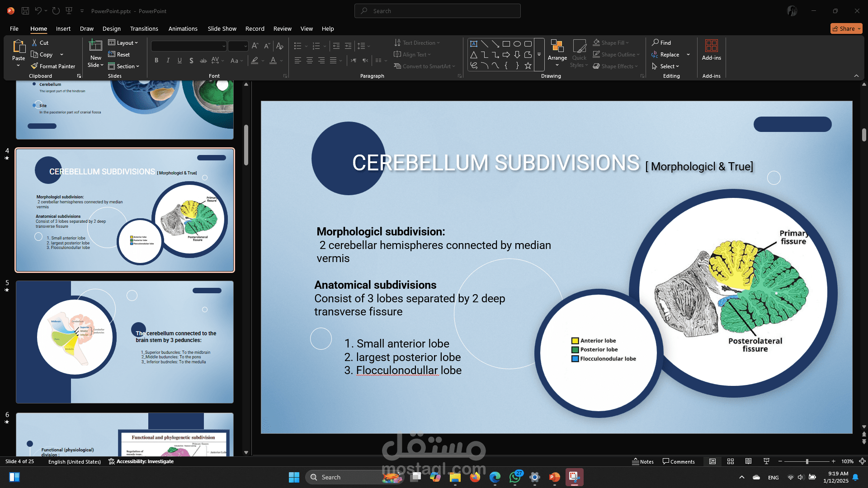Increase list indent level

pyautogui.click(x=348, y=46)
